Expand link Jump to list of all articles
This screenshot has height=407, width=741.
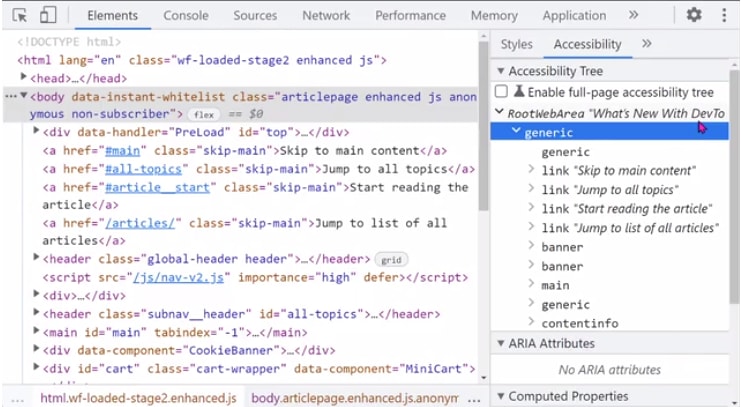(x=531, y=226)
